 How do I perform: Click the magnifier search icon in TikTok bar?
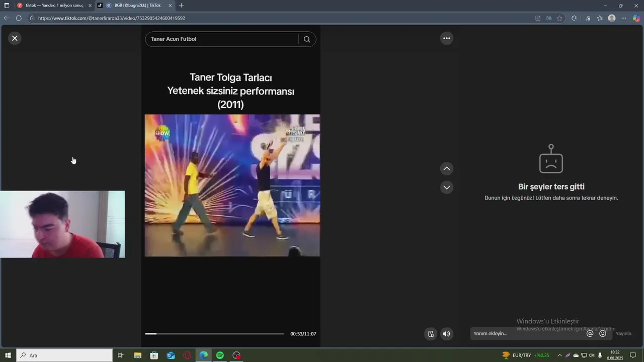tap(307, 39)
